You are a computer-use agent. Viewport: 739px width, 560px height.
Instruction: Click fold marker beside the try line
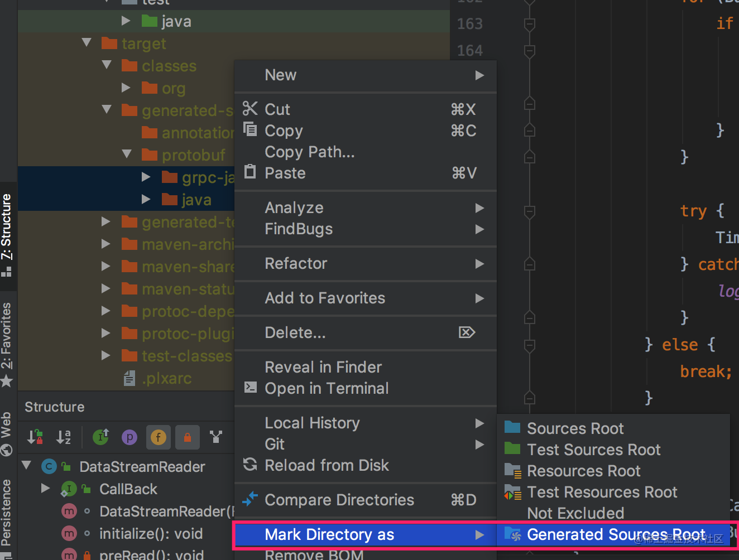pyautogui.click(x=530, y=211)
